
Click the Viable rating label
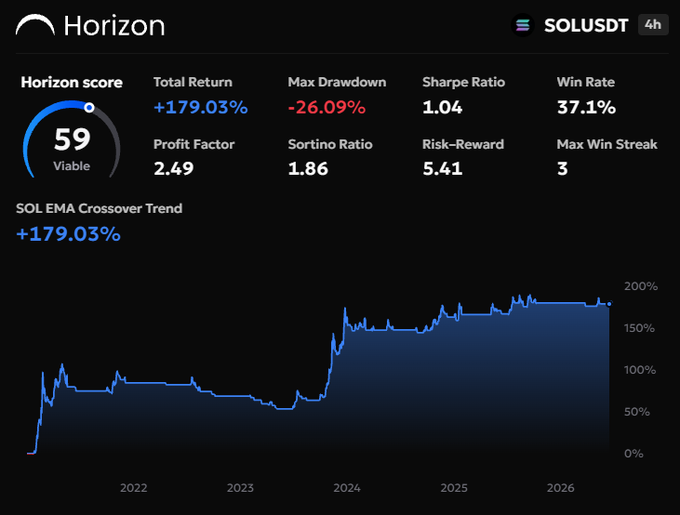coord(72,166)
